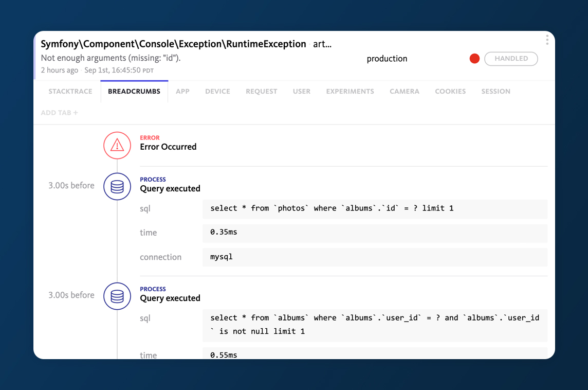Click the HANDLED status button
The height and width of the screenshot is (390, 588).
(x=511, y=59)
